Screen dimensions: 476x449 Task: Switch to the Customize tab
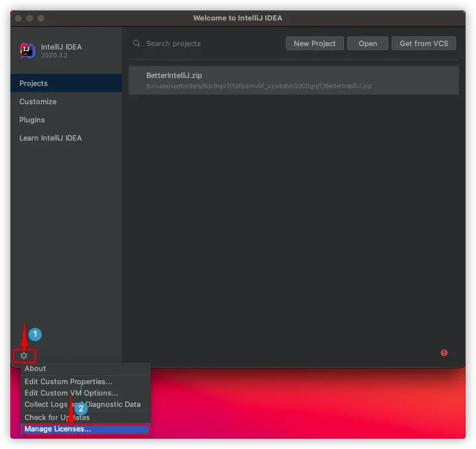click(66, 101)
